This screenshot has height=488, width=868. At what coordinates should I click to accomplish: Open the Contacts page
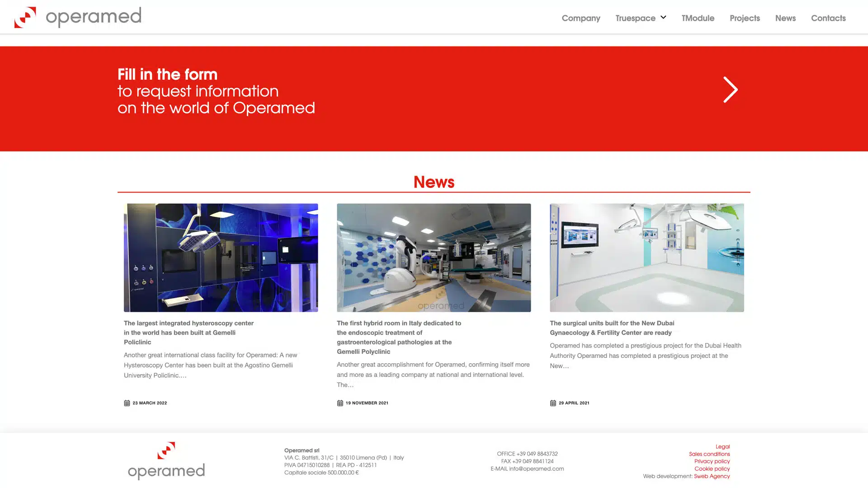828,18
